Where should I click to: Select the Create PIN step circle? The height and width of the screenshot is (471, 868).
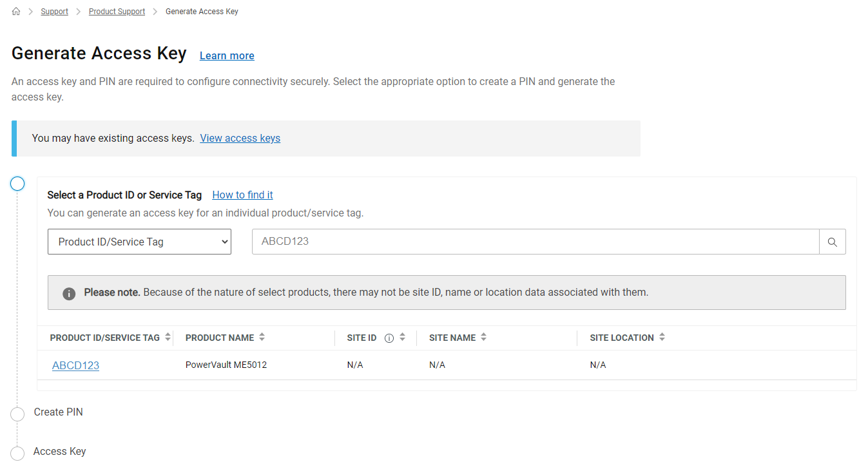pos(17,414)
